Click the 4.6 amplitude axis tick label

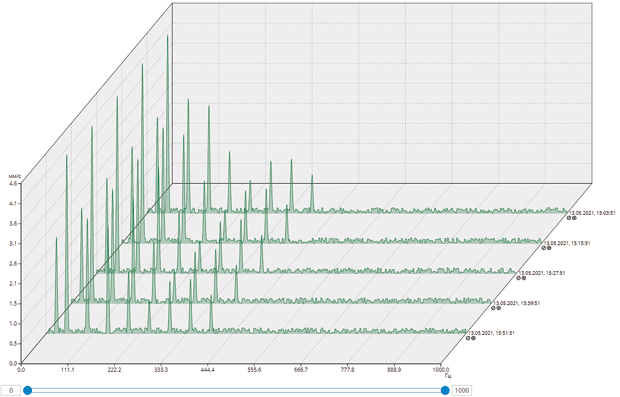point(13,183)
